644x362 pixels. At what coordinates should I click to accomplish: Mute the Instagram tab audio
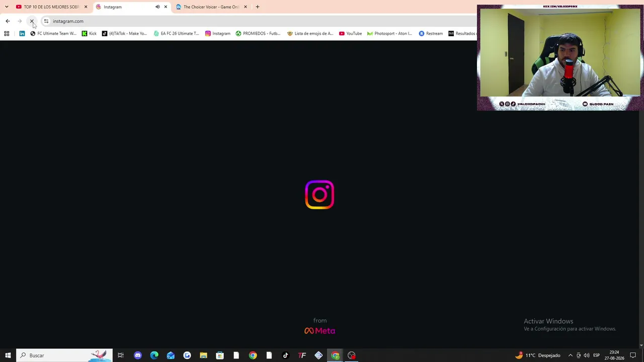coord(157,7)
